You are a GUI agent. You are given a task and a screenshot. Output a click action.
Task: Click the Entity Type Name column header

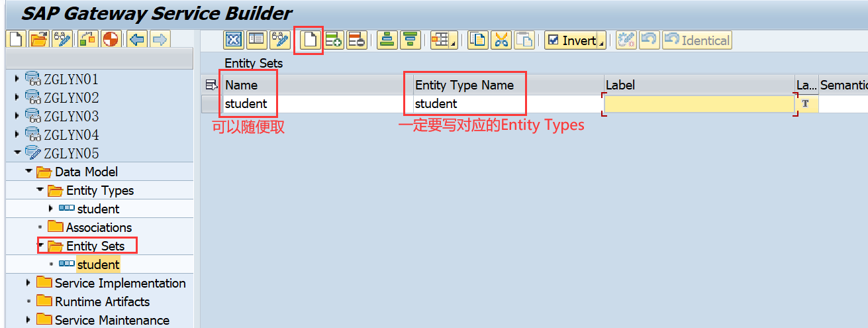point(507,85)
